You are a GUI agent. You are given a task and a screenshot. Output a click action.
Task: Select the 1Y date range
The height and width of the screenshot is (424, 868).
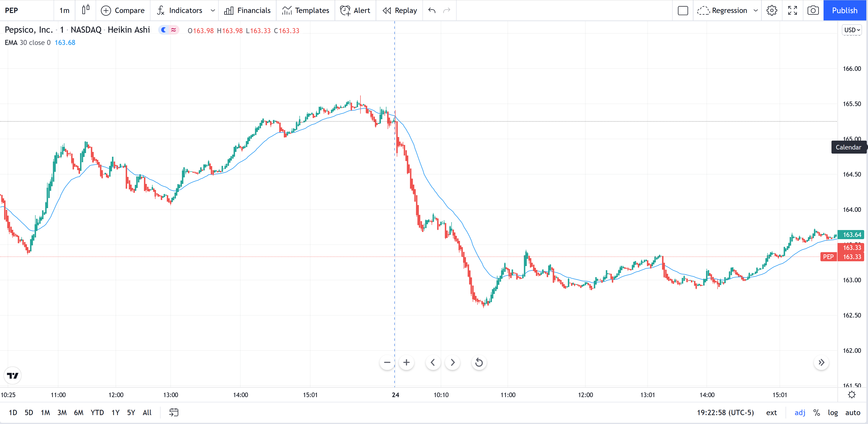[x=115, y=412]
